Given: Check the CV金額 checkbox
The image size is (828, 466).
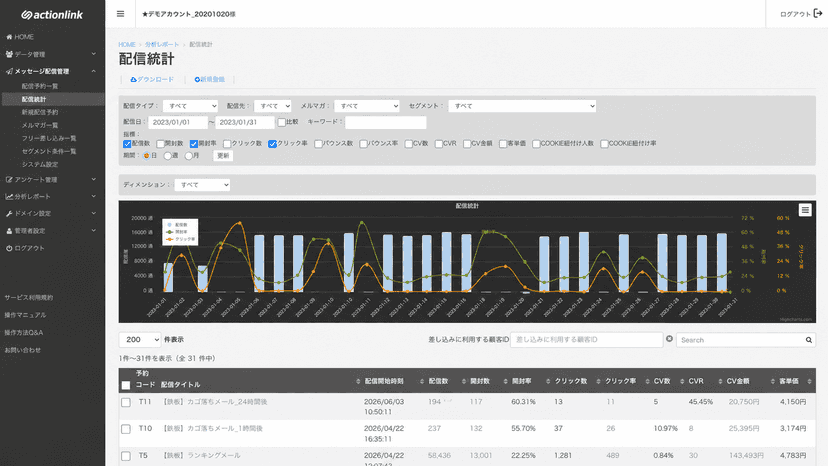Looking at the screenshot, I should point(467,144).
